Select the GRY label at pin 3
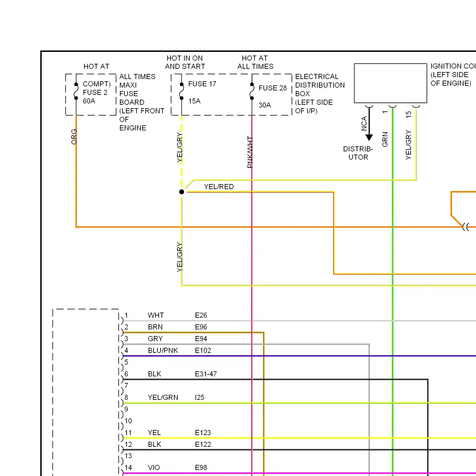The width and height of the screenshot is (476, 476). point(155,339)
